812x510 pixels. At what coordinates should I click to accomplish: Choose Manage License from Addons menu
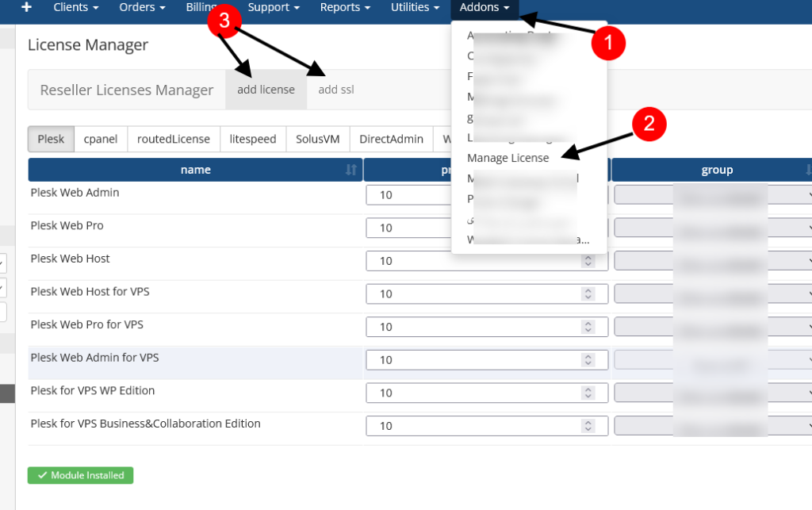pos(508,158)
